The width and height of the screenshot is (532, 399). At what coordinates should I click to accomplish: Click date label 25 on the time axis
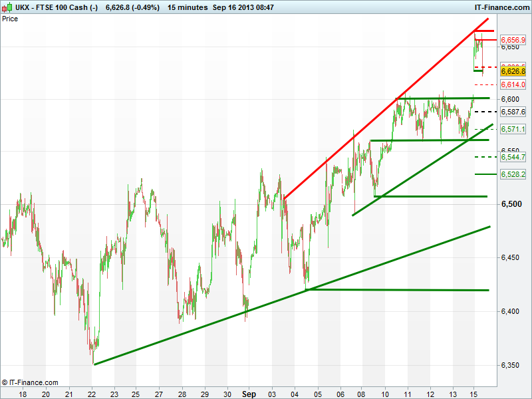click(136, 394)
